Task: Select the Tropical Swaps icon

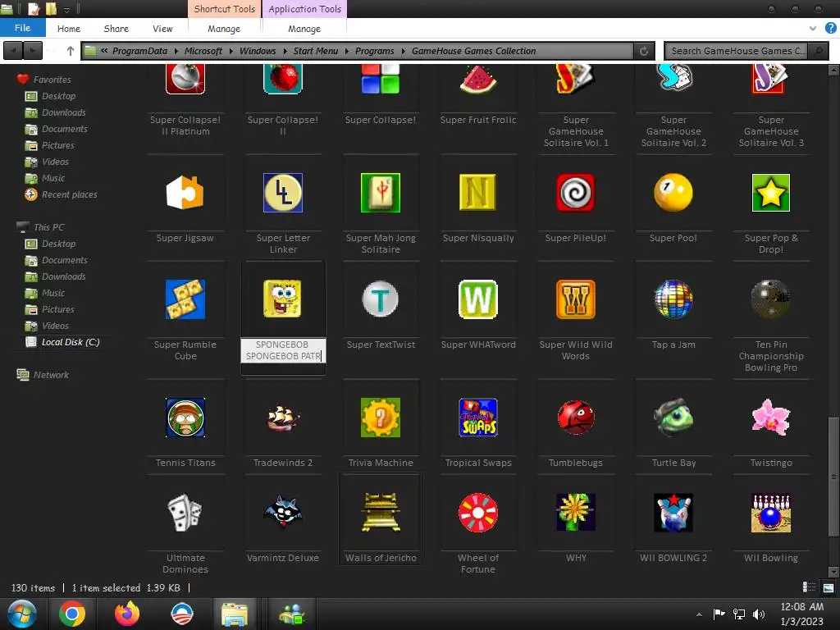Action: pyautogui.click(x=478, y=418)
